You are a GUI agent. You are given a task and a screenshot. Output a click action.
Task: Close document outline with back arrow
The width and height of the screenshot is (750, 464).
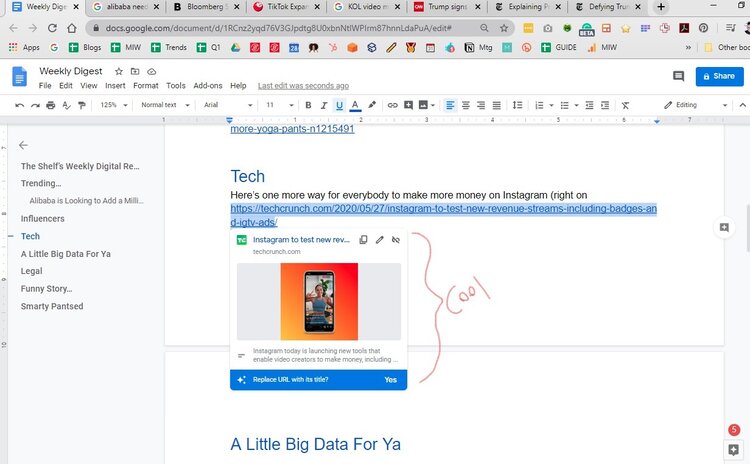click(23, 145)
